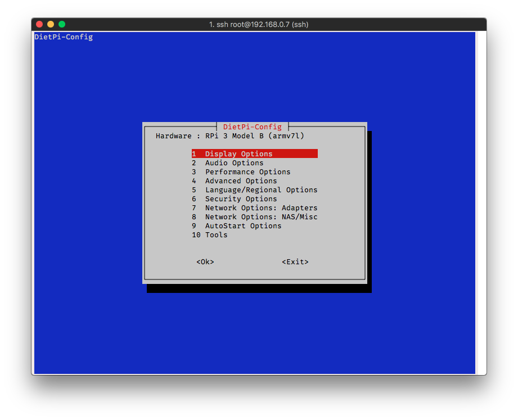Choose Network Options: Adapters
The height and width of the screenshot is (420, 518).
tap(254, 207)
